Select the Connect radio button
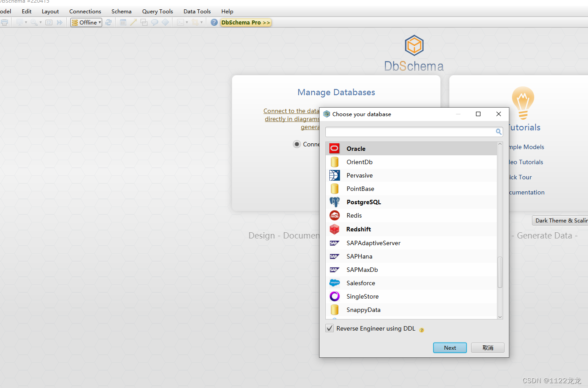 pos(297,144)
